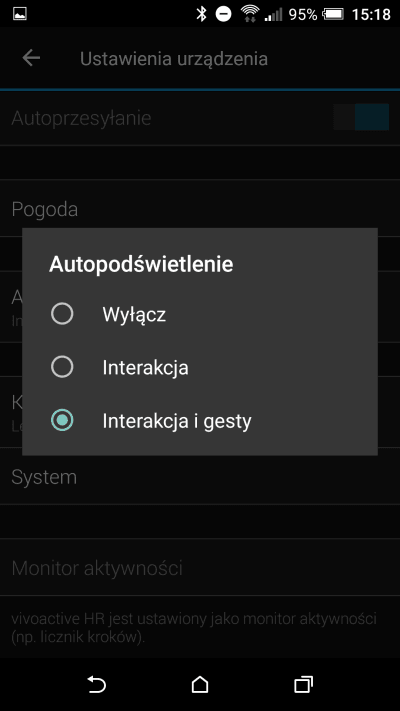
Task: Tap the Interakcja i gesty label
Action: [x=177, y=421]
